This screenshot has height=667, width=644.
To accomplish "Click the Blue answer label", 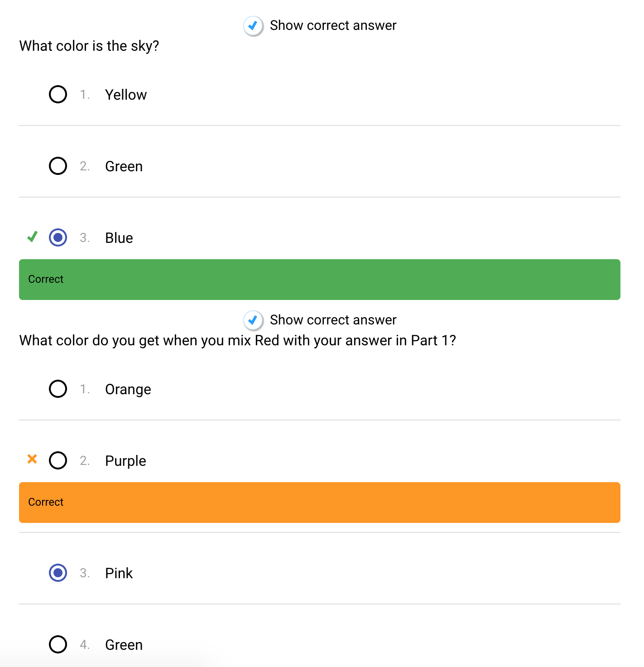I will [x=119, y=238].
